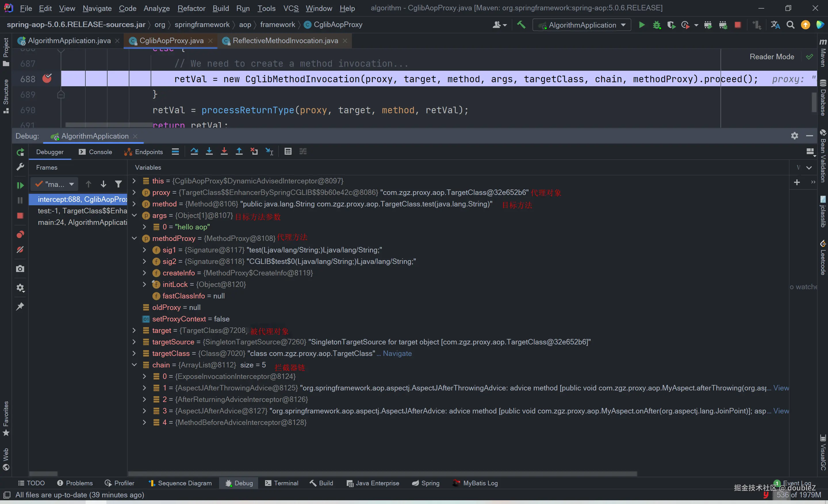Image resolution: width=828 pixels, height=504 pixels.
Task: Click the View Breakpoints icon
Action: (20, 234)
